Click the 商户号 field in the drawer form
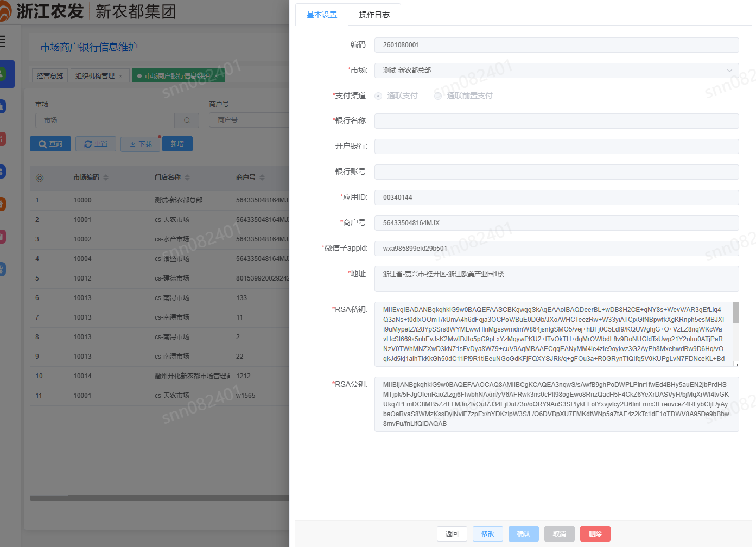 coord(557,223)
